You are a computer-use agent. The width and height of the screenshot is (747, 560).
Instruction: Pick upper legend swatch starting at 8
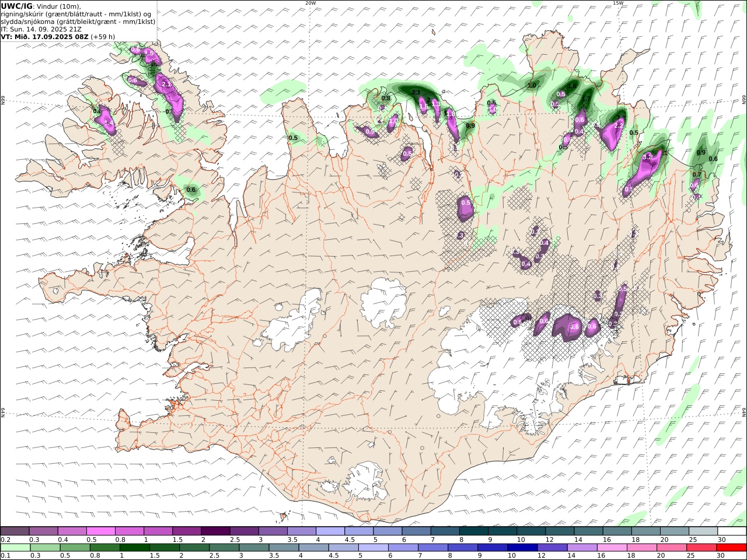[473, 531]
